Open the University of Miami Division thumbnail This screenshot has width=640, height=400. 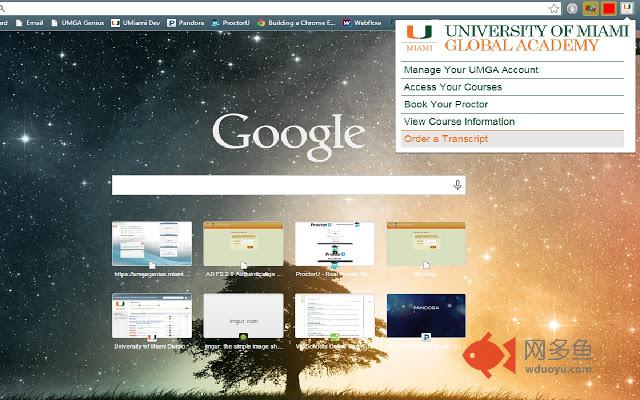[x=152, y=316]
